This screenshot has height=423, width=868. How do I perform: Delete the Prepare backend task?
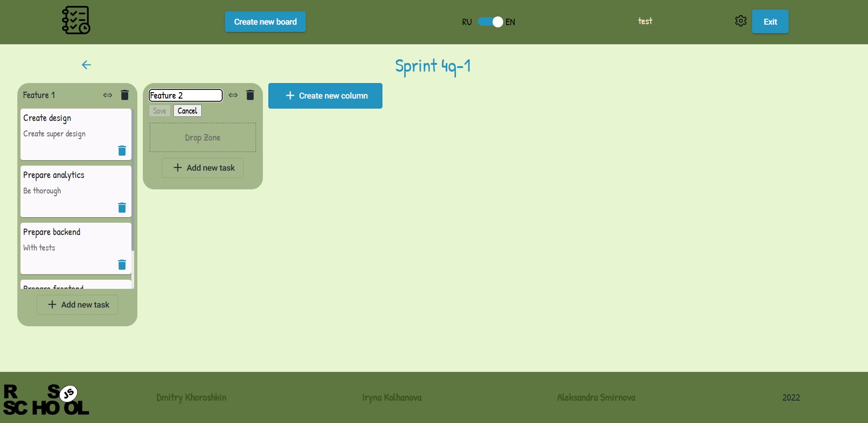coord(122,265)
